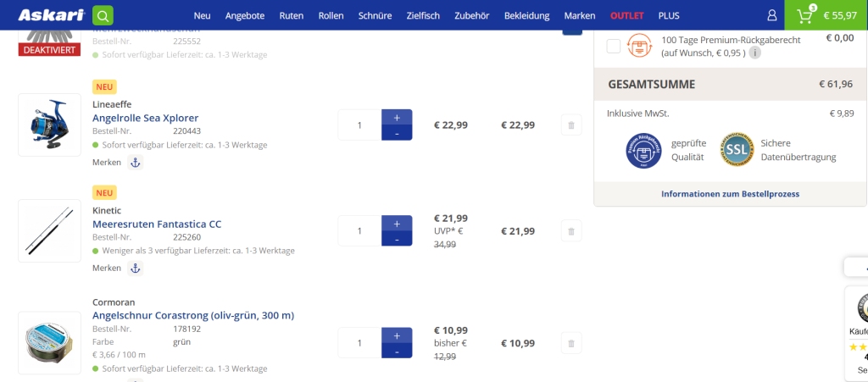Open the OUTLET menu item
The width and height of the screenshot is (868, 382).
click(627, 15)
